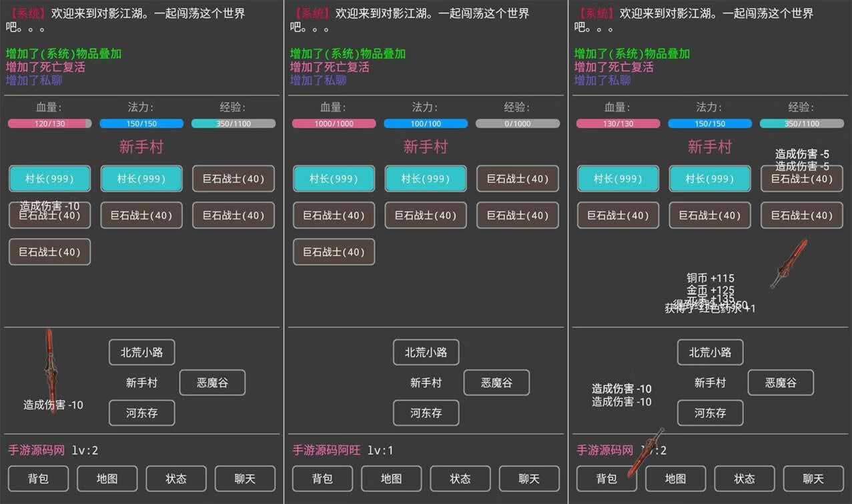
Task: Click the 1000/1000 health bar
Action: tap(334, 123)
